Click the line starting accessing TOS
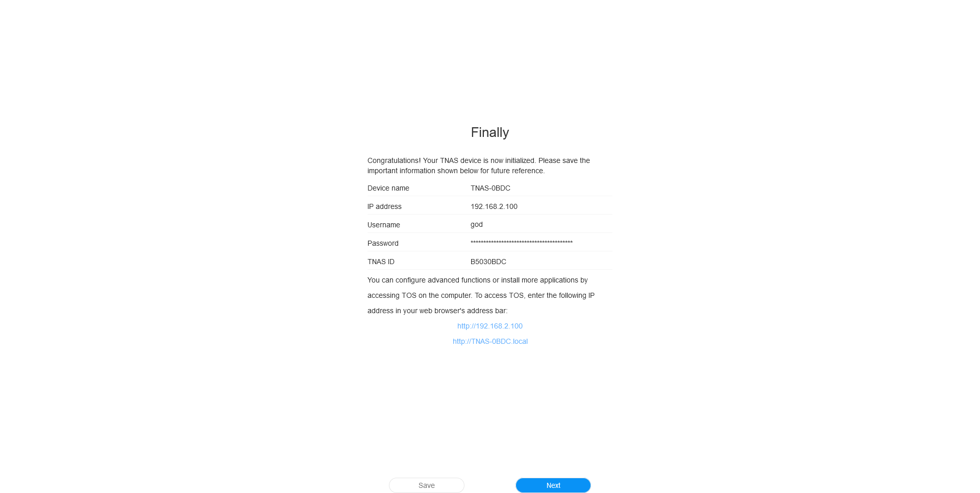Screen dimensions: 980x493 click(481, 295)
